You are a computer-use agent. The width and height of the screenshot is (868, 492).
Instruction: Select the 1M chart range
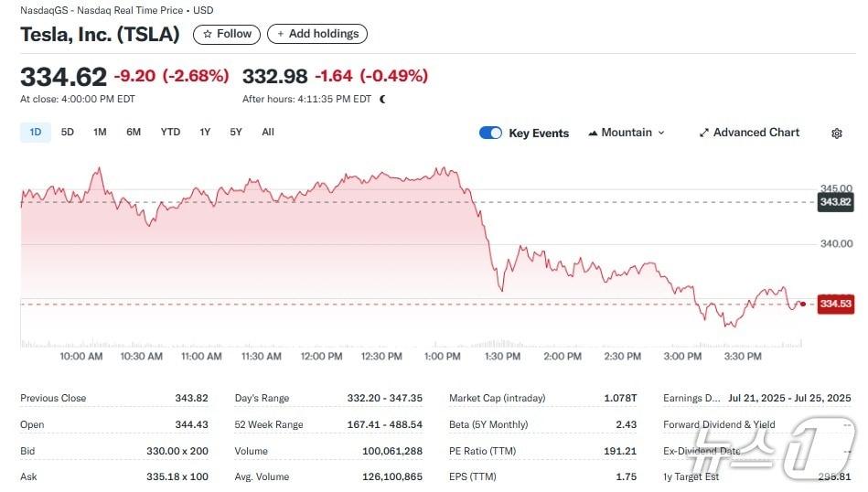(x=100, y=133)
